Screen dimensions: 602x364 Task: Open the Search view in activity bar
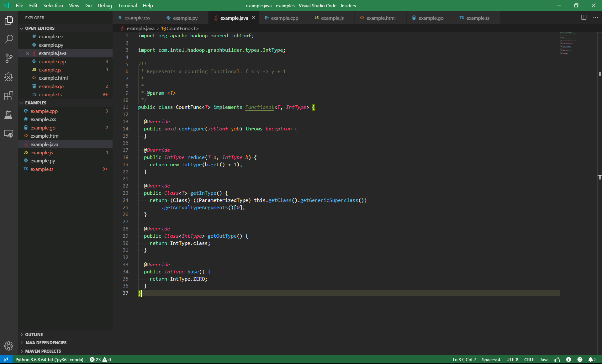click(9, 39)
